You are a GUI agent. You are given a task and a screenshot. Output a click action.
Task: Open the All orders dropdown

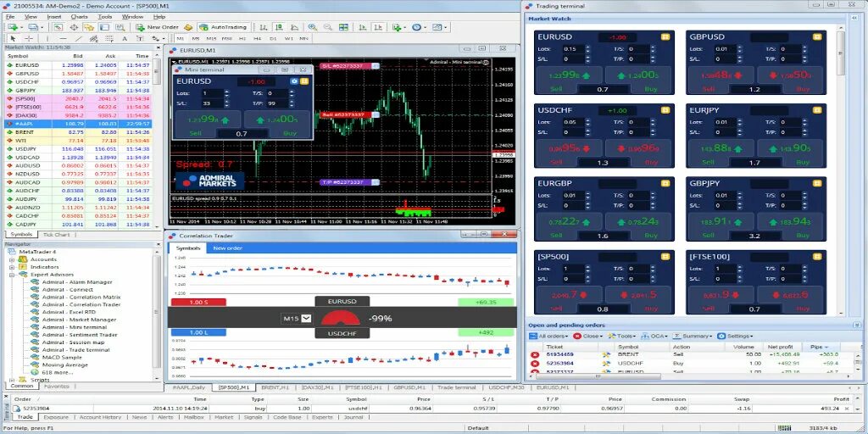click(x=549, y=336)
